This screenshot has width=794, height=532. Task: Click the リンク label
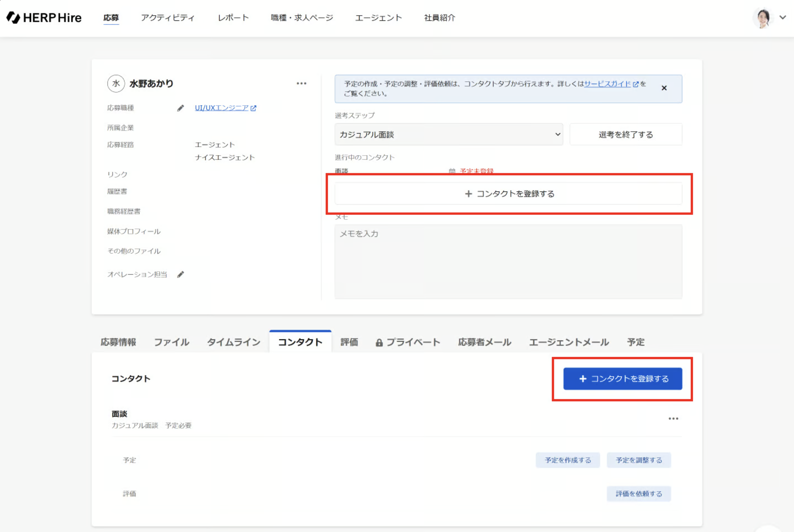[x=117, y=174]
